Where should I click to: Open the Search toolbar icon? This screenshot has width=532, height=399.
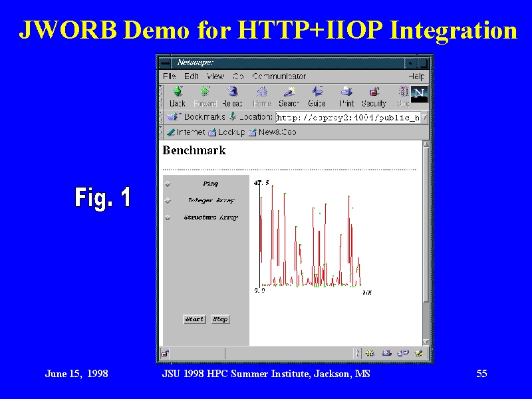pos(289,91)
